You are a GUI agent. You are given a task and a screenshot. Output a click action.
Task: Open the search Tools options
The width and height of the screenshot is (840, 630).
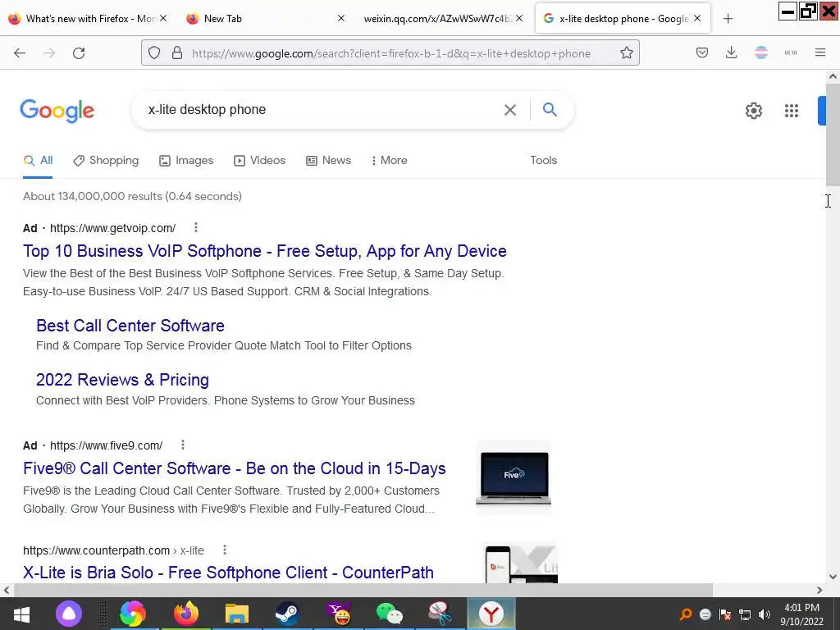click(543, 160)
